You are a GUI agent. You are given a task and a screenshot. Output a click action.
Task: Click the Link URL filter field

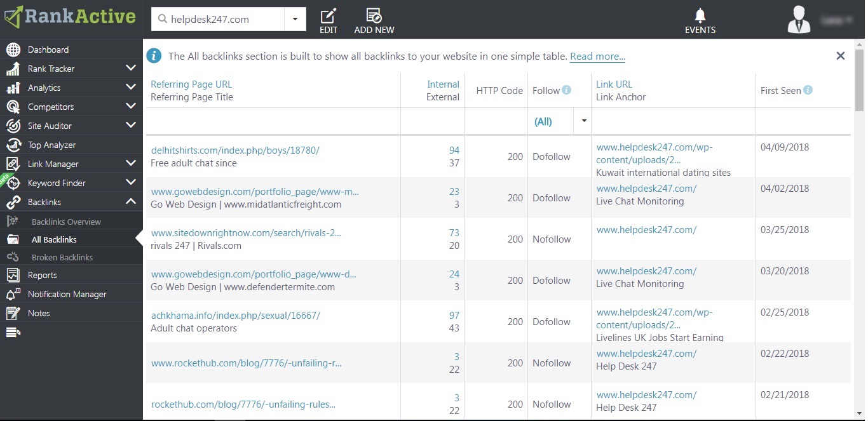tap(674, 121)
